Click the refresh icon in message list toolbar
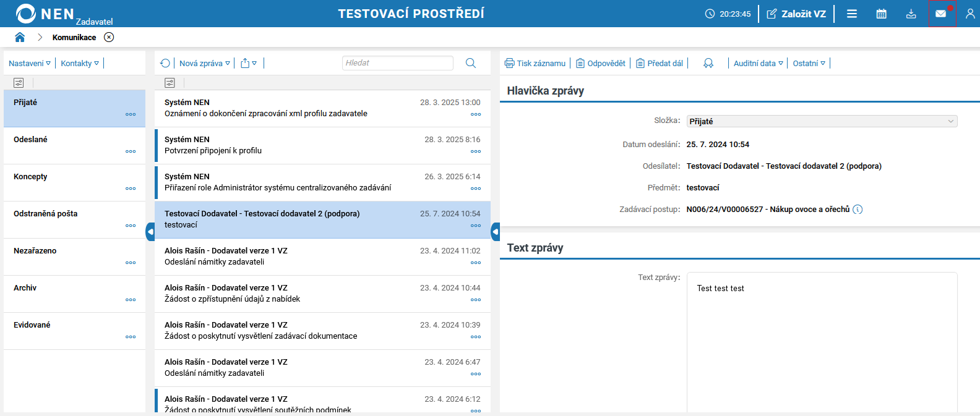Screen dimensions: 980x416 tap(165, 63)
